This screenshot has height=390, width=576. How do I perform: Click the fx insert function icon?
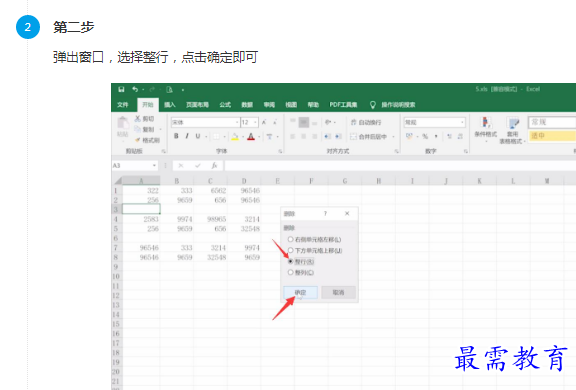point(214,166)
